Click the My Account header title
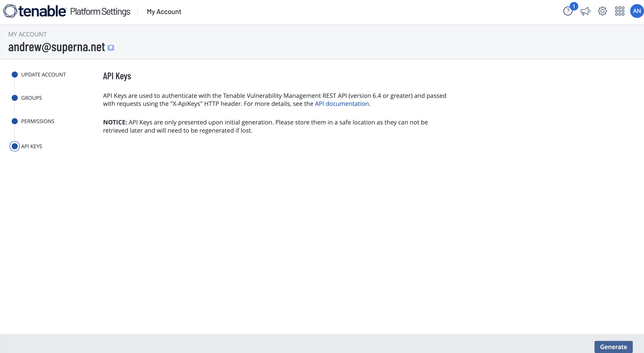 coord(164,12)
